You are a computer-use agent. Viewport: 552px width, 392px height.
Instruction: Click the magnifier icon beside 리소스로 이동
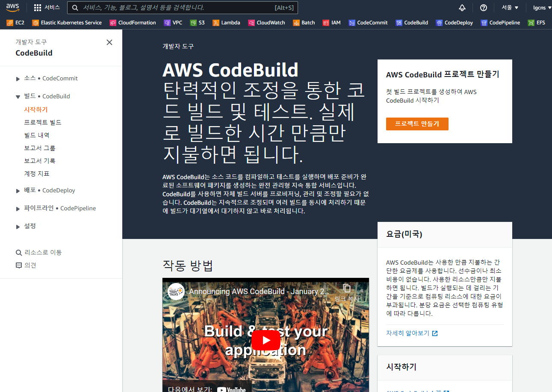[x=19, y=253]
